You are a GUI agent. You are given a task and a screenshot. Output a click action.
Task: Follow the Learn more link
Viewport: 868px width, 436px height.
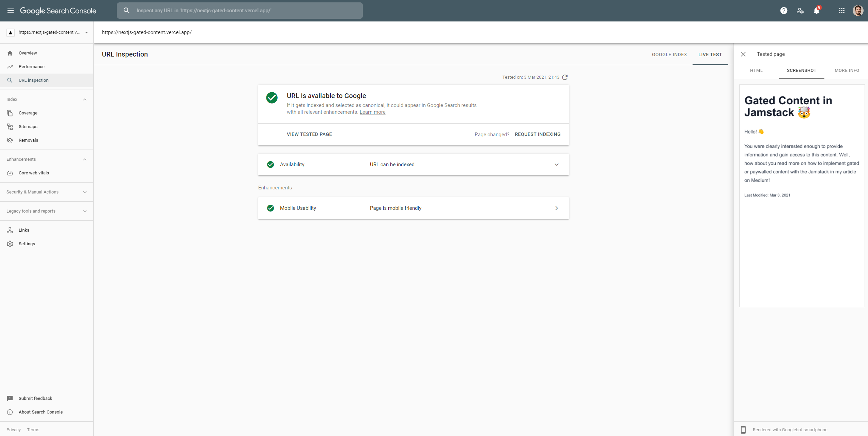(372, 112)
